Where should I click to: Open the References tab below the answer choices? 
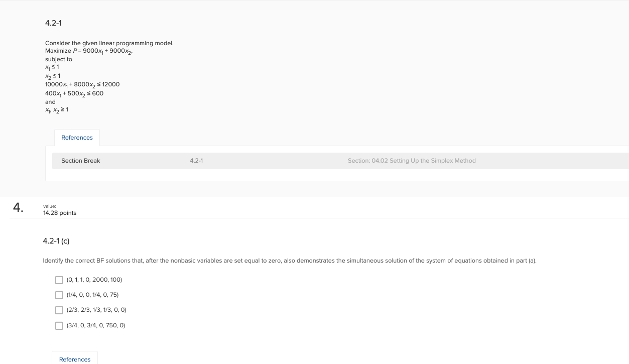click(75, 358)
